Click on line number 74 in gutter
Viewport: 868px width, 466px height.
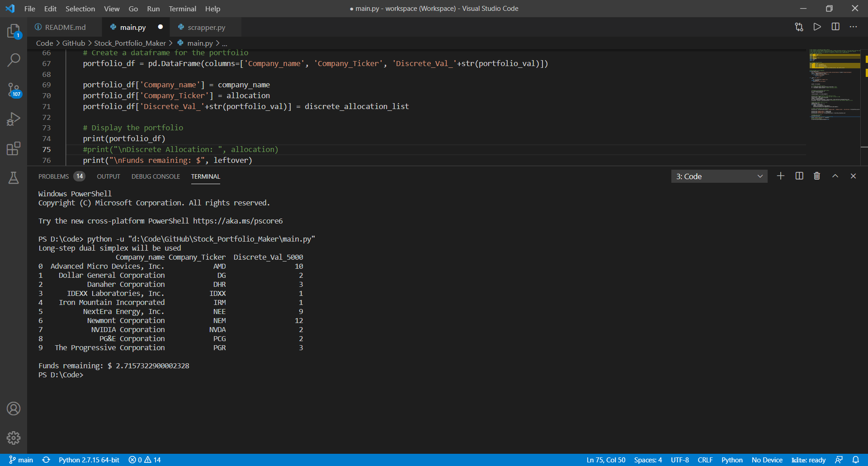[46, 138]
